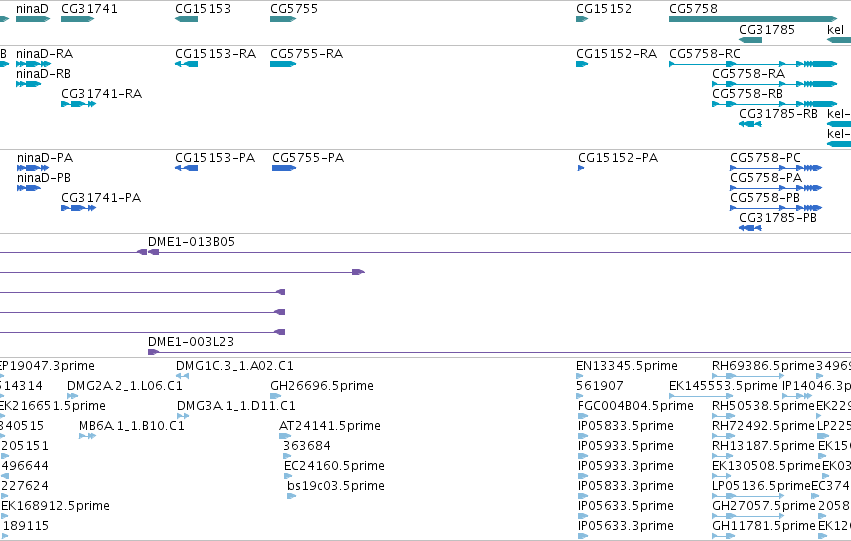Select the ninaD-PB protein label
Screen dimensions: 851x541
pos(43,178)
